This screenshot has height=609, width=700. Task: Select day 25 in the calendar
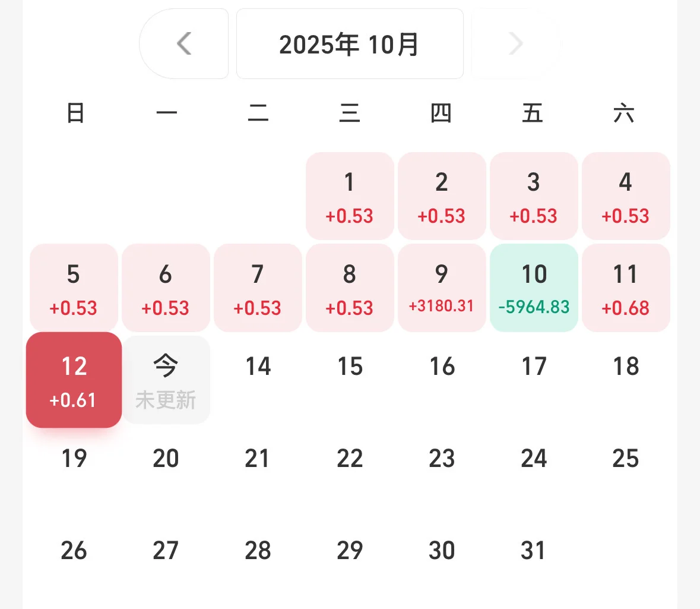pos(626,459)
